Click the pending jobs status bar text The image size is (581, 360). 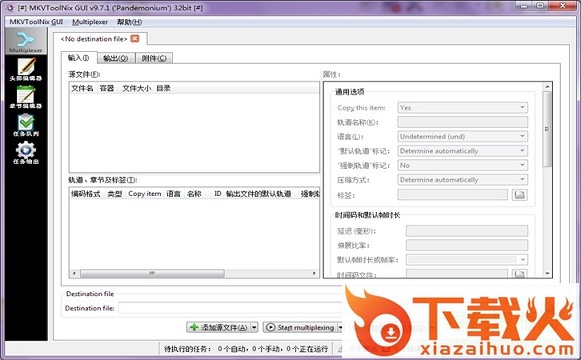[x=246, y=349]
